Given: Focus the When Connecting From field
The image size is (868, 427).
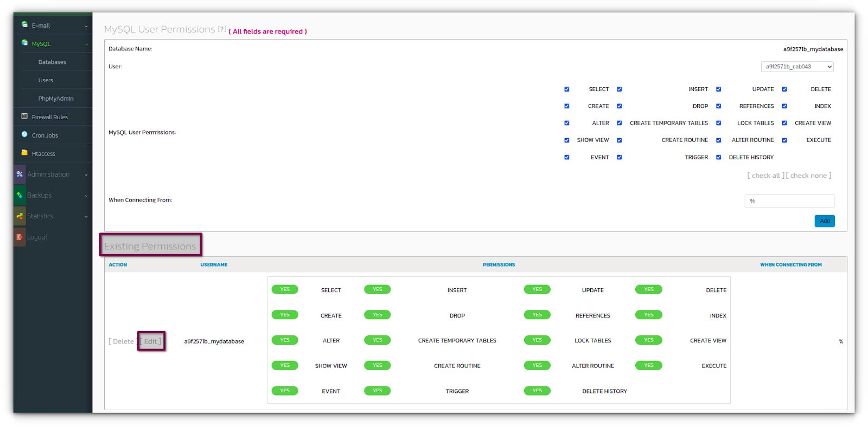Looking at the screenshot, I should (x=790, y=200).
